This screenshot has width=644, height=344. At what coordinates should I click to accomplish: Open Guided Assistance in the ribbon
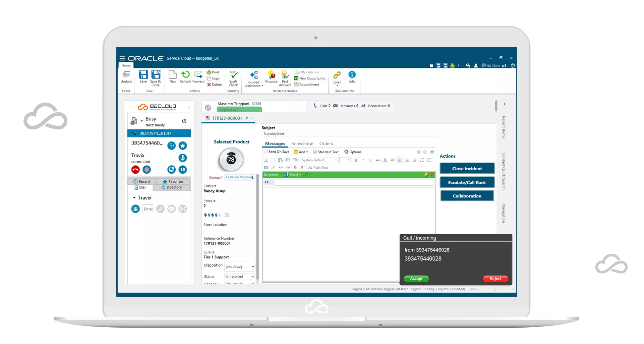(254, 79)
